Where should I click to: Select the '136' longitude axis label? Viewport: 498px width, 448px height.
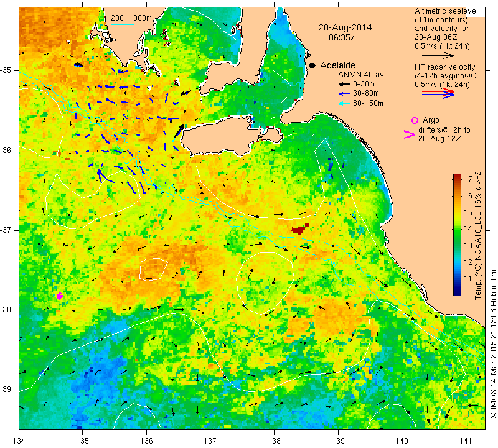point(146,441)
